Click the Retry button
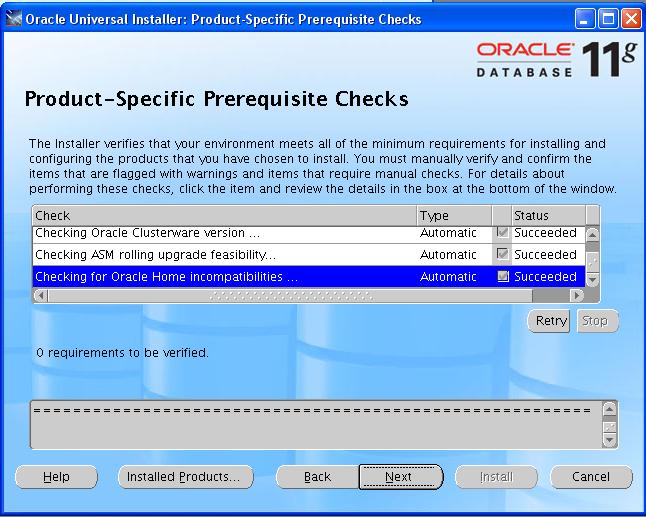The width and height of the screenshot is (646, 517). [550, 321]
